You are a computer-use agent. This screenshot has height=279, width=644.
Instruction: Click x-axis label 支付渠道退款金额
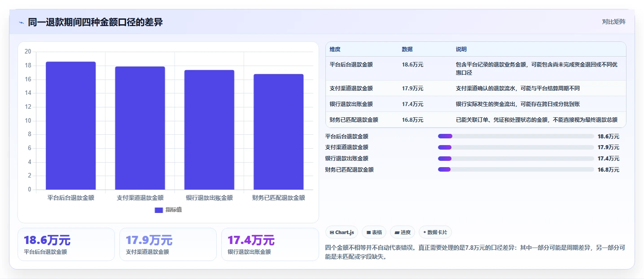point(140,198)
